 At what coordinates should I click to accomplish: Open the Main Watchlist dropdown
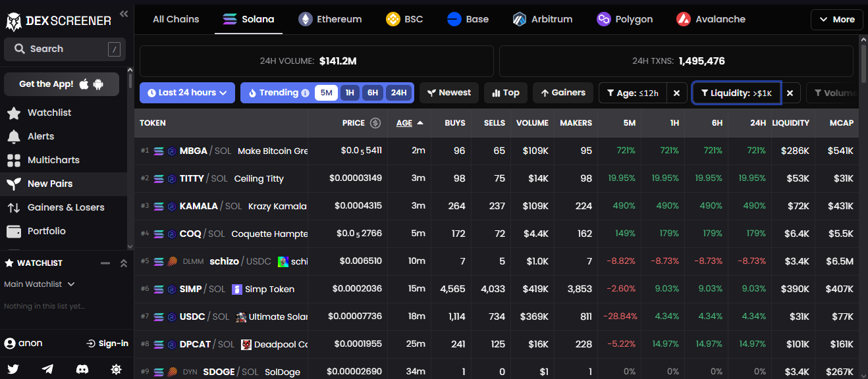[x=40, y=284]
